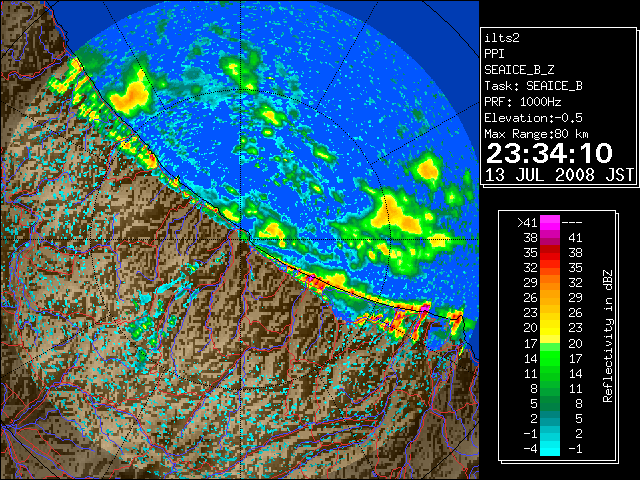Click the 23:34:10 timestamp

549,153
